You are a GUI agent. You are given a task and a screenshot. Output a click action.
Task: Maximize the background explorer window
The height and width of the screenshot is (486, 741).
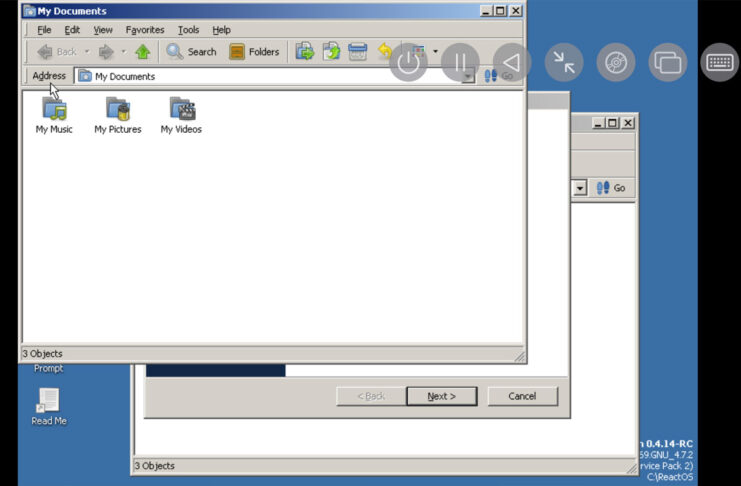pos(612,123)
